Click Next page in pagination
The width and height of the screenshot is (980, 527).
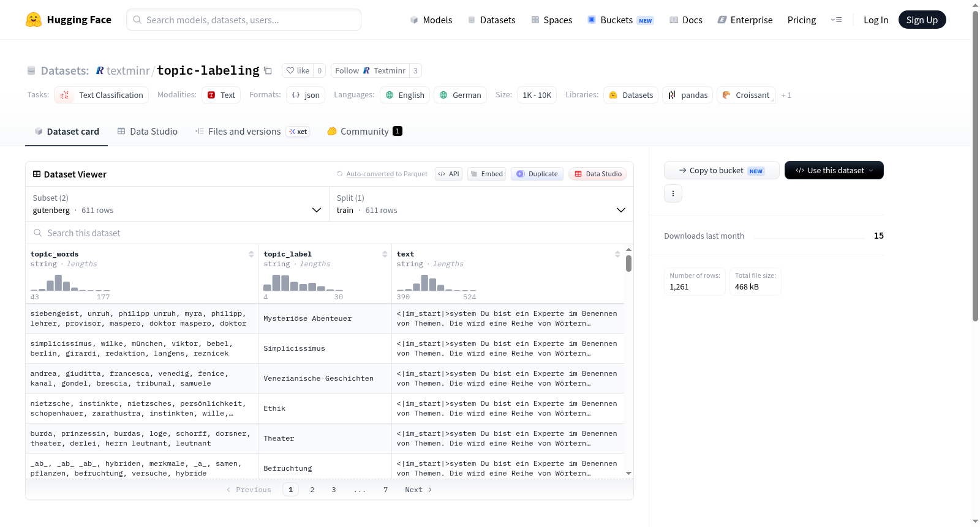418,490
